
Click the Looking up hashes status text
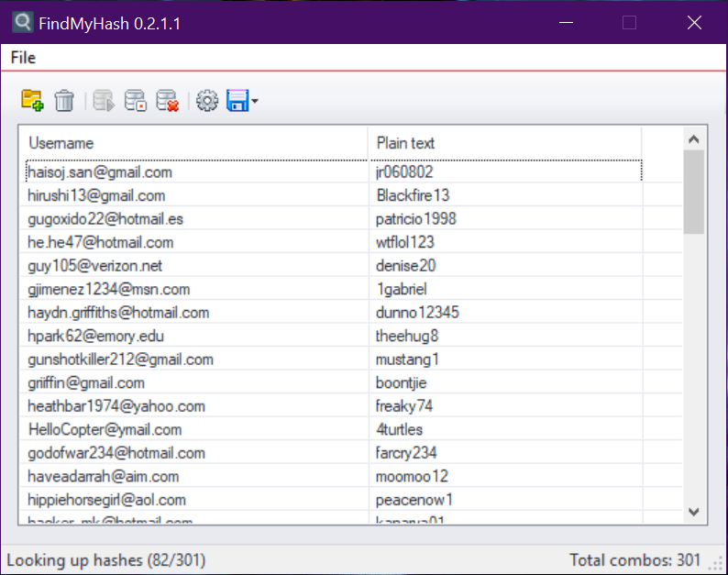pos(106,559)
